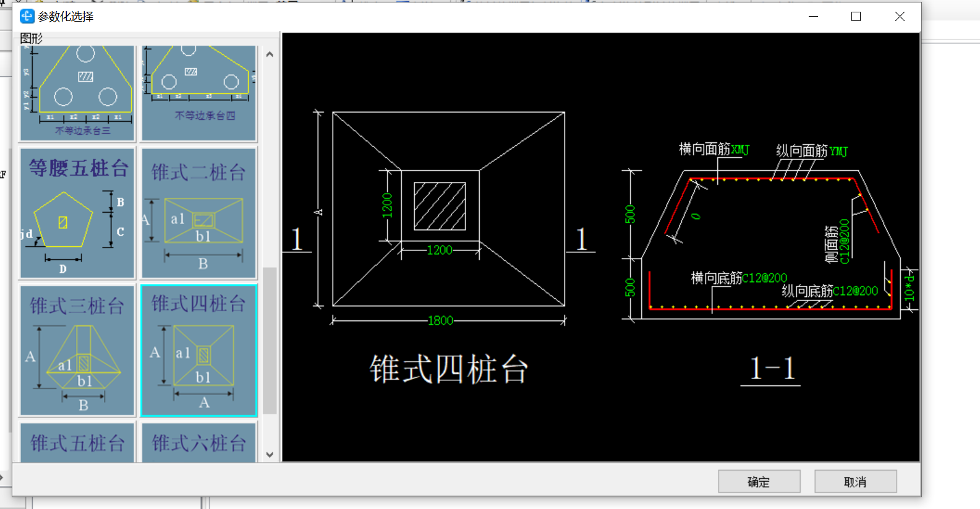Screen dimensions: 980x509
Task: Minimize the 参数化选择 dialog
Action: click(x=813, y=17)
